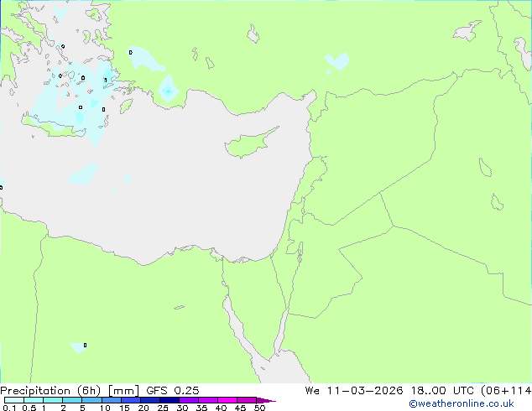Select the 0.1–0.5 mm legend swatch
The height and width of the screenshot is (411, 532).
point(14,400)
